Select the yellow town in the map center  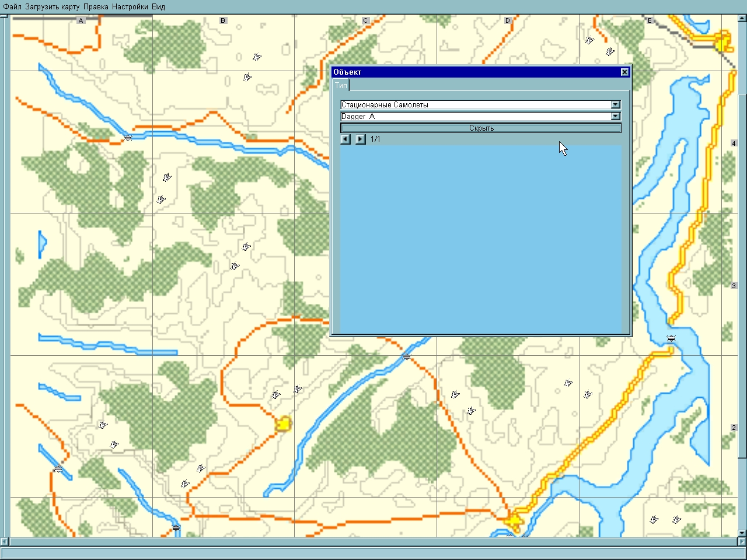[283, 424]
